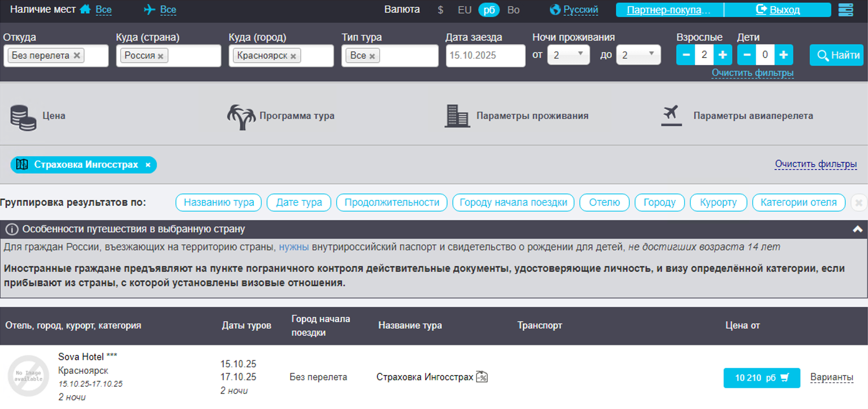This screenshot has height=409, width=868.
Task: Remove Красноярск city tag
Action: 293,56
